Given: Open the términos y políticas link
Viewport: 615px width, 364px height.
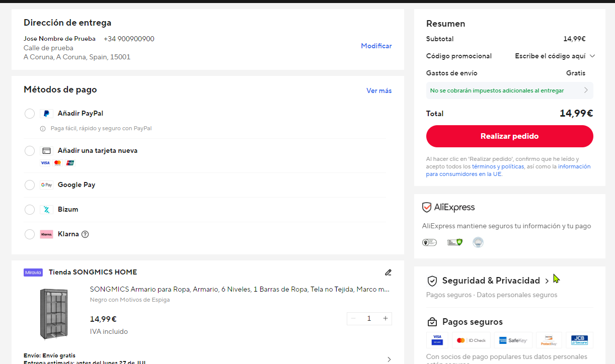Looking at the screenshot, I should 498,166.
